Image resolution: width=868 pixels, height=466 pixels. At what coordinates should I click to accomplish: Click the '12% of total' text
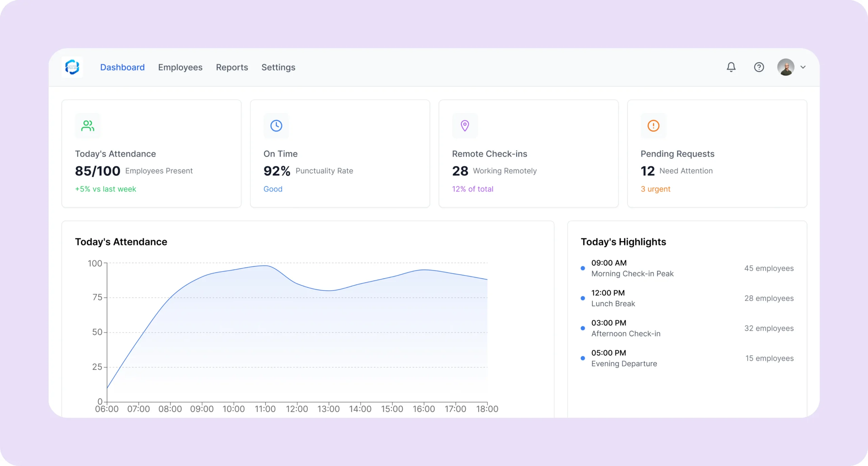pyautogui.click(x=472, y=189)
